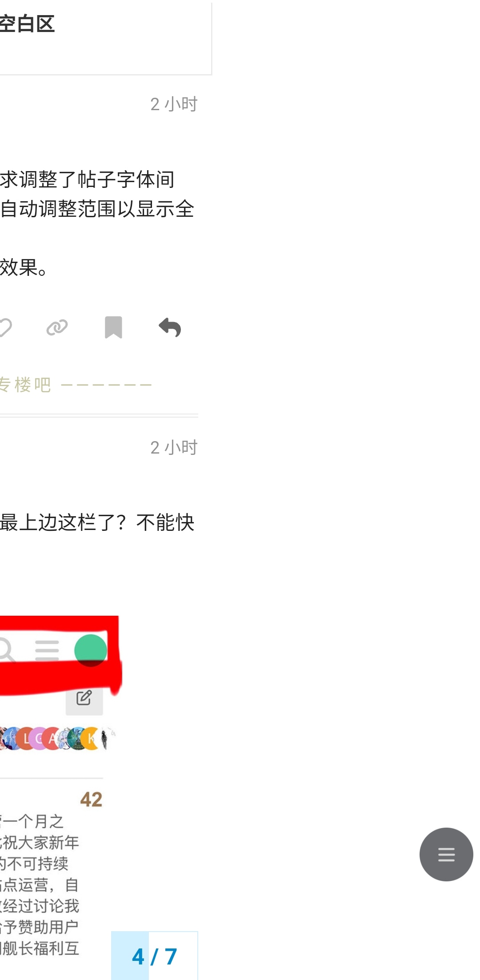
Task: Expand the quoted box titled 空白区
Action: pos(105,38)
